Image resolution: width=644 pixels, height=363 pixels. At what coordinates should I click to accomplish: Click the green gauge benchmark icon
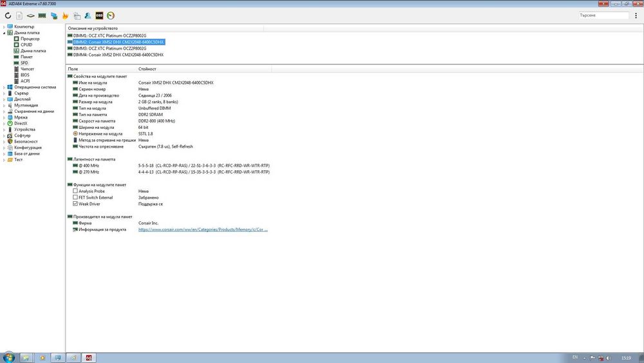pyautogui.click(x=111, y=15)
